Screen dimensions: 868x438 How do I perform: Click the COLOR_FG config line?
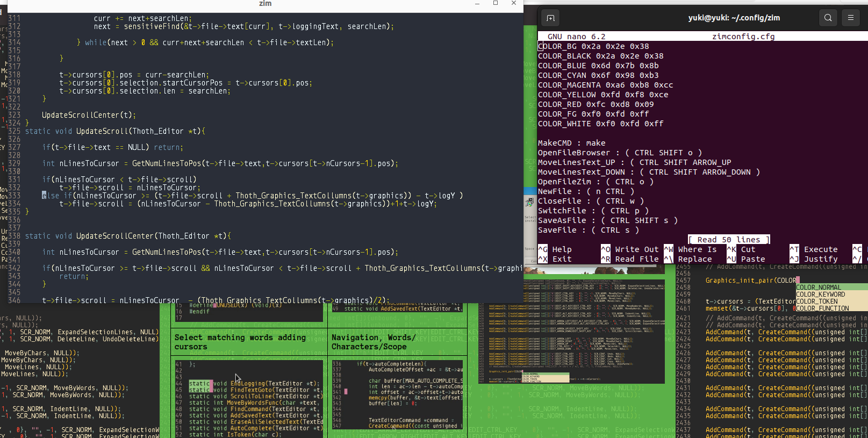[593, 114]
